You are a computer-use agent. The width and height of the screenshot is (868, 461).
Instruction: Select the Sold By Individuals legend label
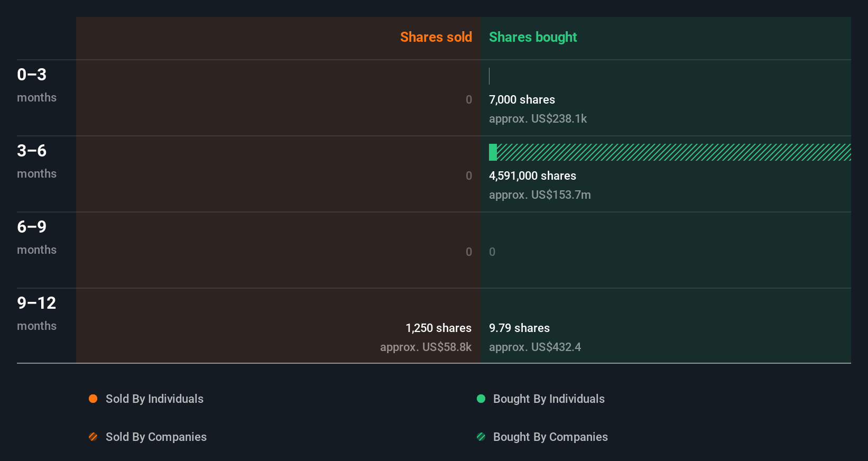154,399
